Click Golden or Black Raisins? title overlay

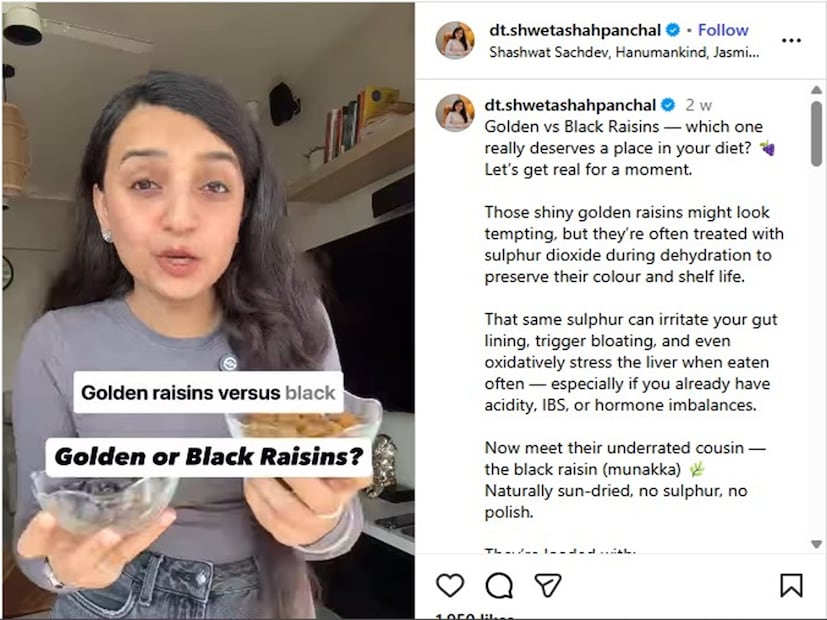209,457
